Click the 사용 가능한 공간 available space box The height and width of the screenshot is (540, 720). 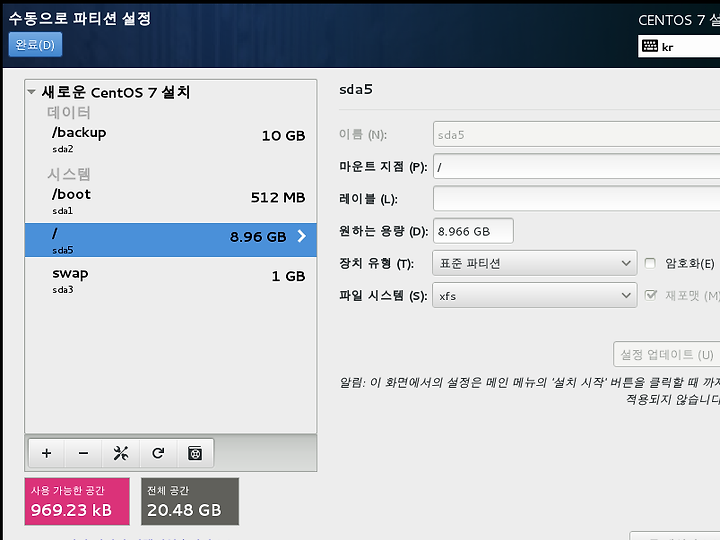click(77, 501)
